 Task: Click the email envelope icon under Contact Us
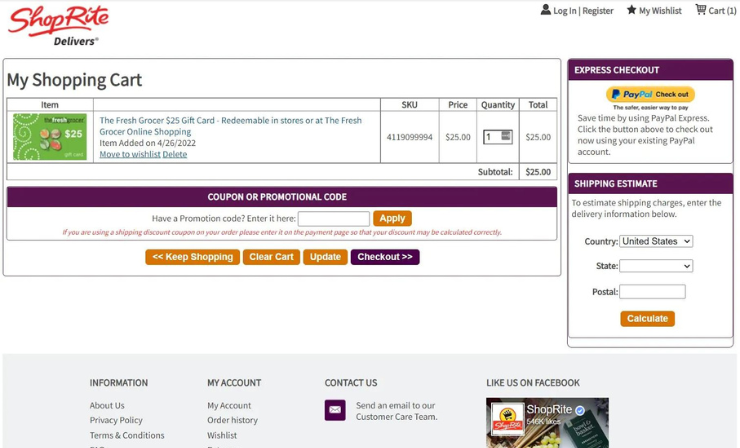(335, 410)
